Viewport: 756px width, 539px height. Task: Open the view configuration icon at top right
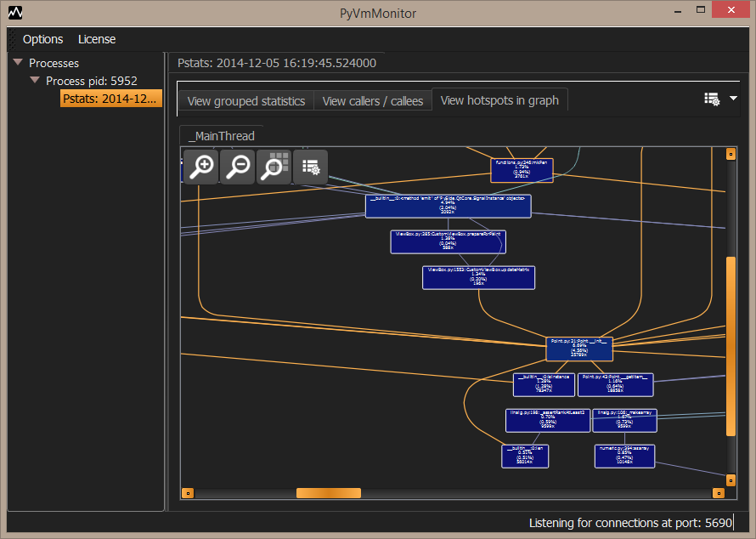[712, 99]
